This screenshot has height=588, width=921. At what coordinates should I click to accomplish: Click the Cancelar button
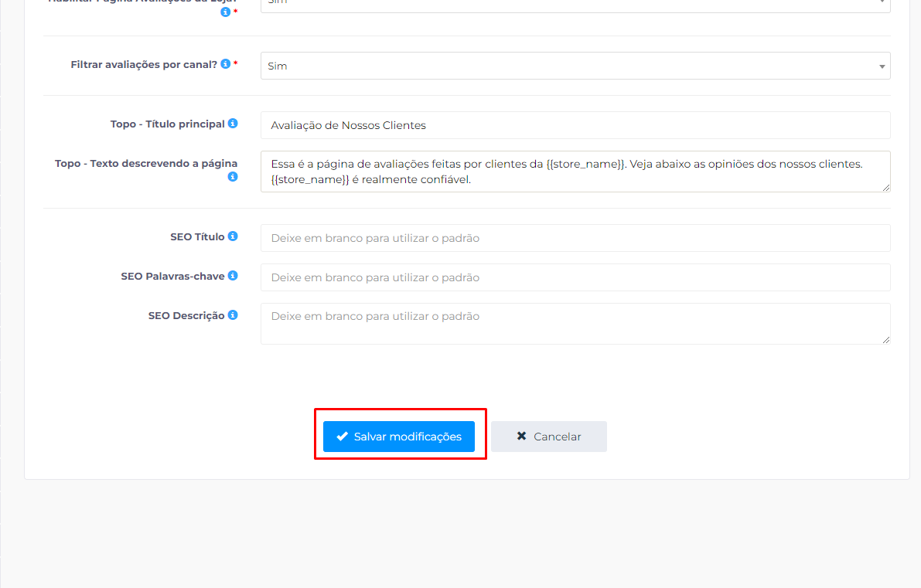(548, 437)
